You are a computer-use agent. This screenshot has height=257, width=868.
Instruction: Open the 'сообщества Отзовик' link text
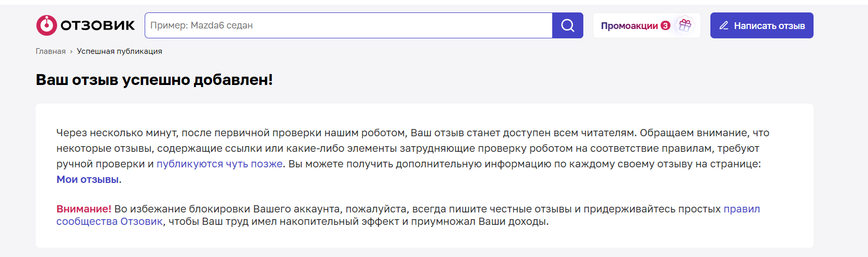[x=109, y=221]
